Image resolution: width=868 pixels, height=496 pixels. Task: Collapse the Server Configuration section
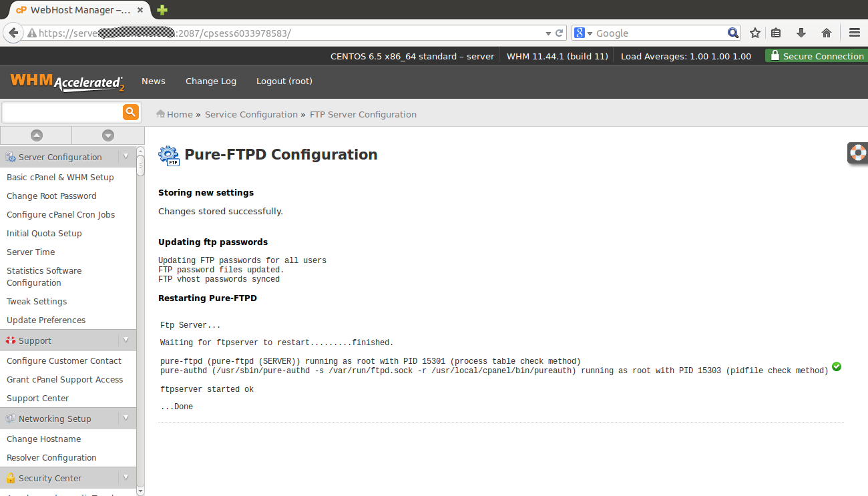tap(126, 157)
